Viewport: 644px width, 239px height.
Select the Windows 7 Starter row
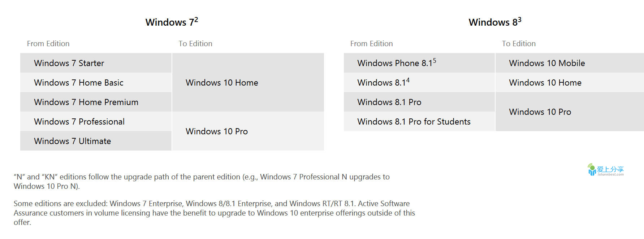click(x=96, y=63)
